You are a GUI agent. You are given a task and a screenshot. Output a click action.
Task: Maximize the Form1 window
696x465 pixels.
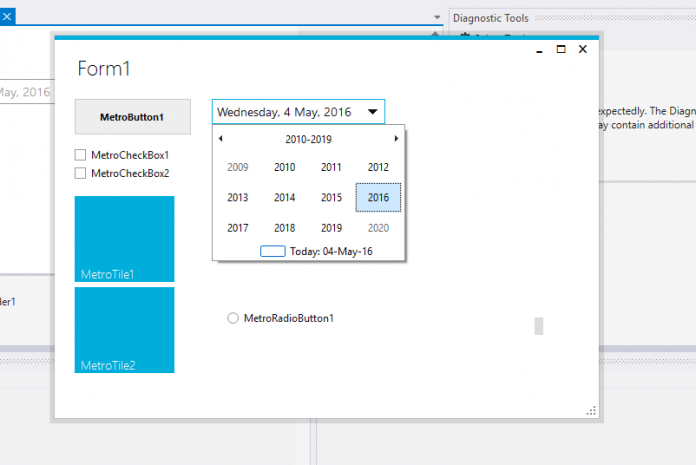pos(561,49)
